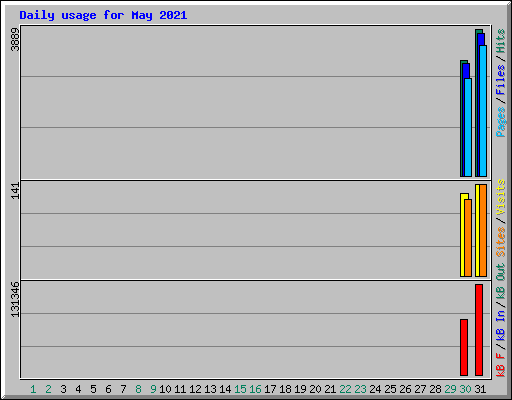The image size is (512, 400).
Task: Click day 29 on the x-axis
Action: tap(450, 389)
